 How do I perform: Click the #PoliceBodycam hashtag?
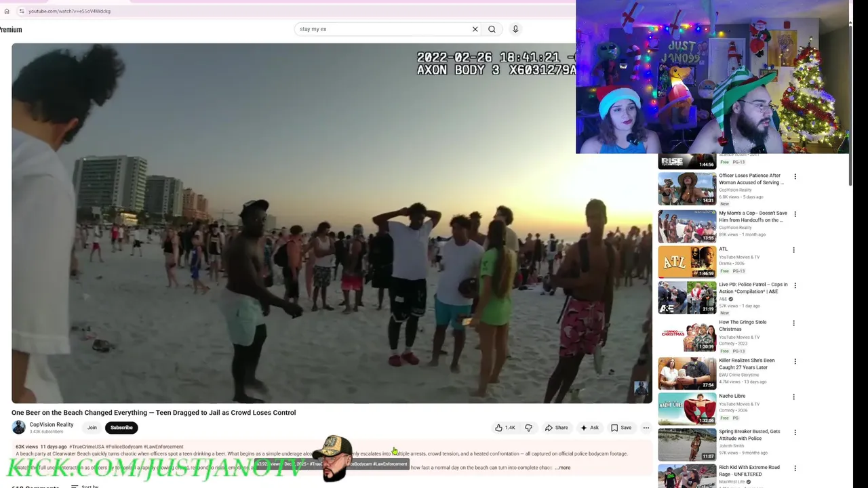pyautogui.click(x=123, y=447)
